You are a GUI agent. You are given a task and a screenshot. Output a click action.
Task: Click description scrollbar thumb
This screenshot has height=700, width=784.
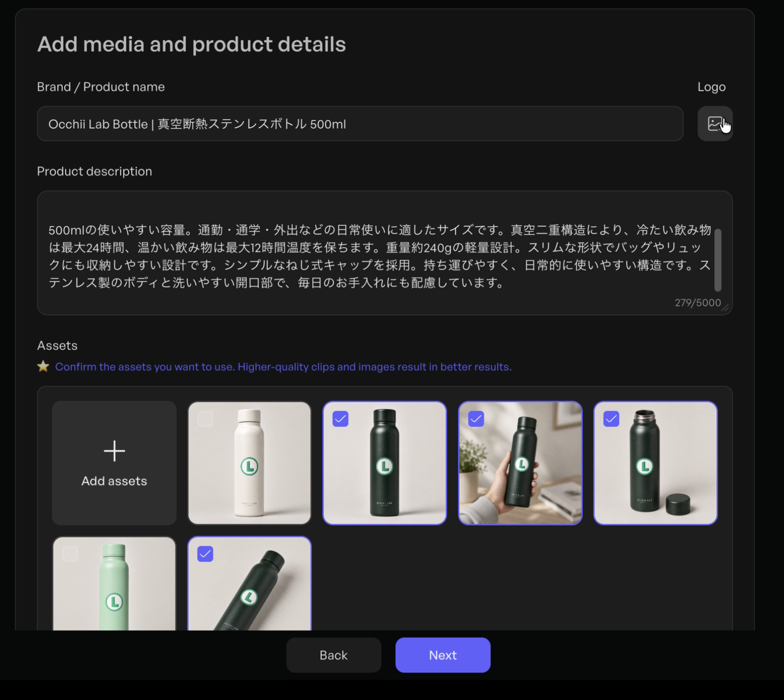pos(718,260)
